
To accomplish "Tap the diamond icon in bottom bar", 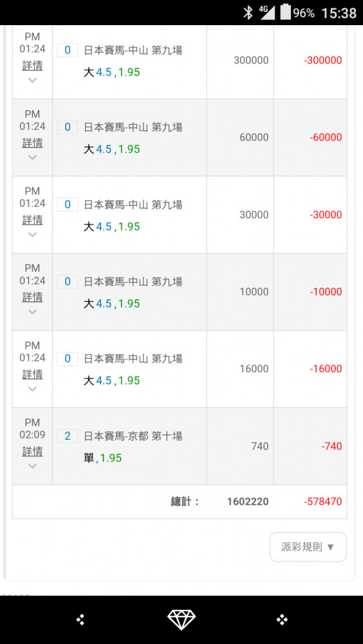I will (x=181, y=620).
